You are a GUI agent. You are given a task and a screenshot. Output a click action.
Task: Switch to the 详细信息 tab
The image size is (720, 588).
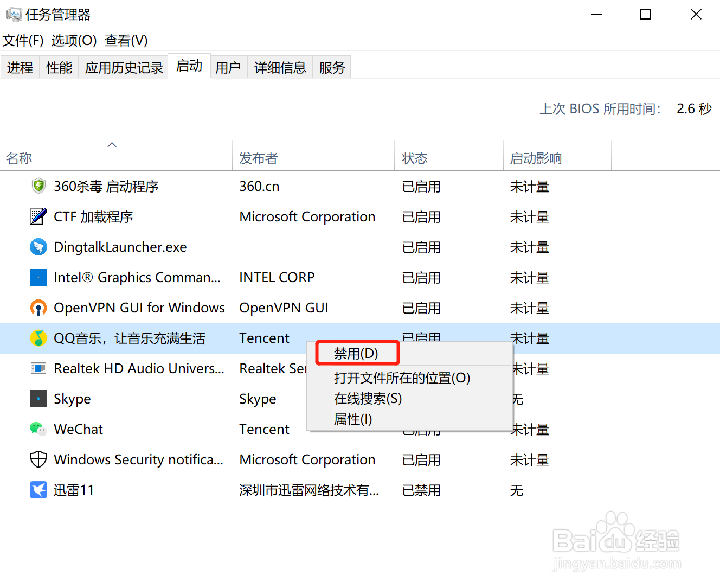tap(280, 67)
